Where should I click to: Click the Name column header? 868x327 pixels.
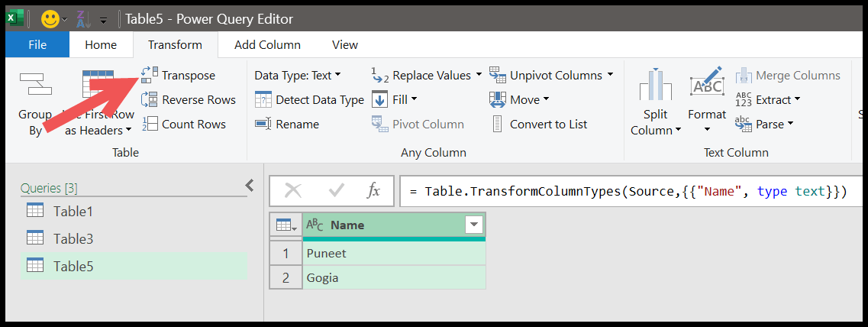[394, 225]
